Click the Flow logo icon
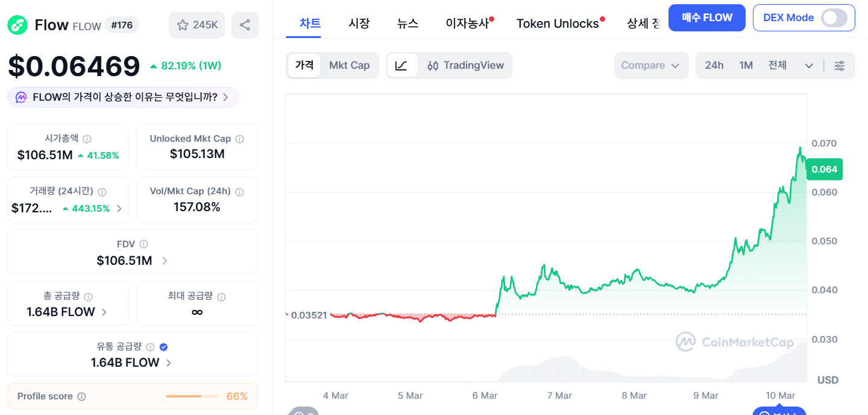 tap(16, 25)
